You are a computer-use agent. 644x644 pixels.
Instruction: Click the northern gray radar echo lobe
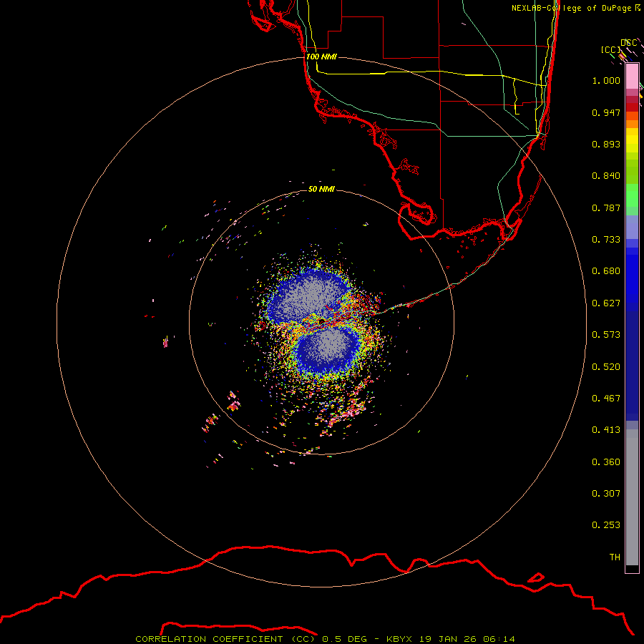tap(310, 295)
